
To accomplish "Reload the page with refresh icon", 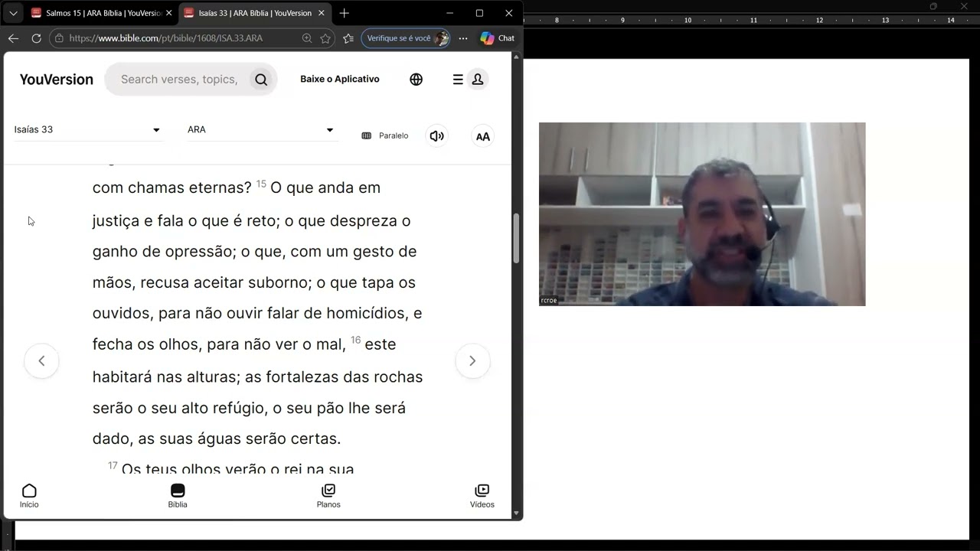I will [36, 38].
